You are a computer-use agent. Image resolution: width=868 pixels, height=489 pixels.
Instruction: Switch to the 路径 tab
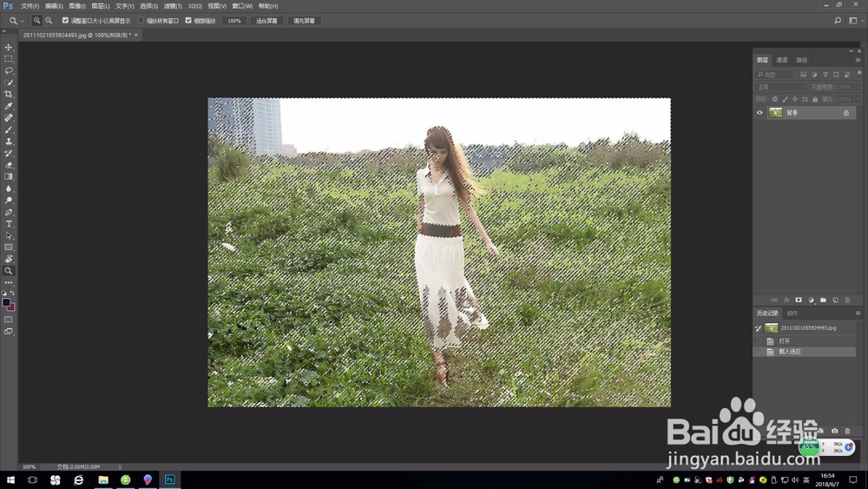coord(801,60)
